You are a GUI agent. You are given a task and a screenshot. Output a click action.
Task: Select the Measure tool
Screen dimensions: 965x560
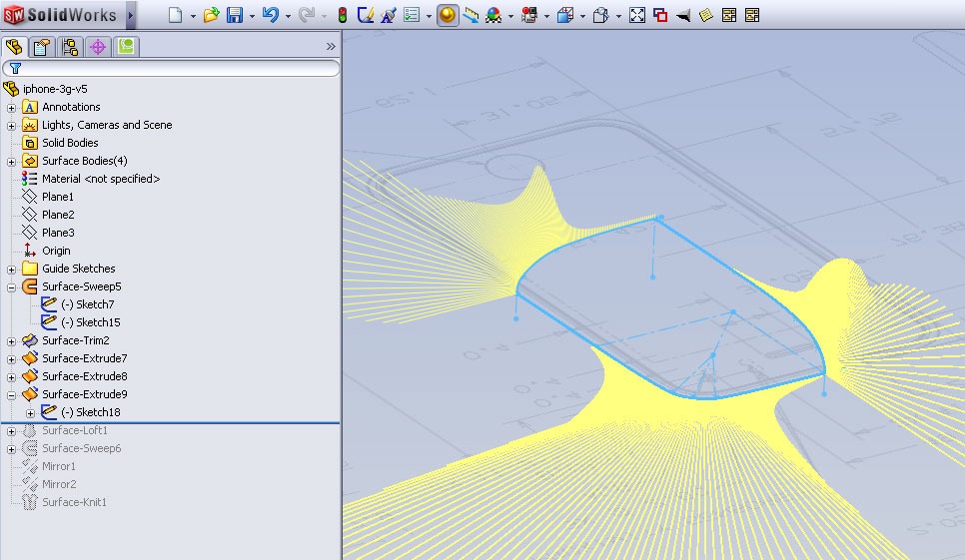point(471,15)
